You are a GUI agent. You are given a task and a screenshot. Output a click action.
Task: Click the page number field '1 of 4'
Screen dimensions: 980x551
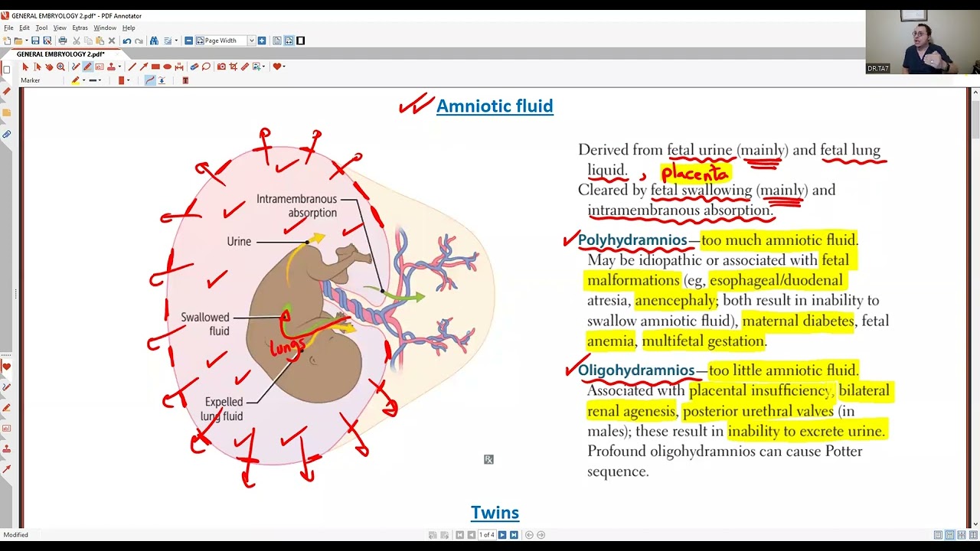coord(487,535)
